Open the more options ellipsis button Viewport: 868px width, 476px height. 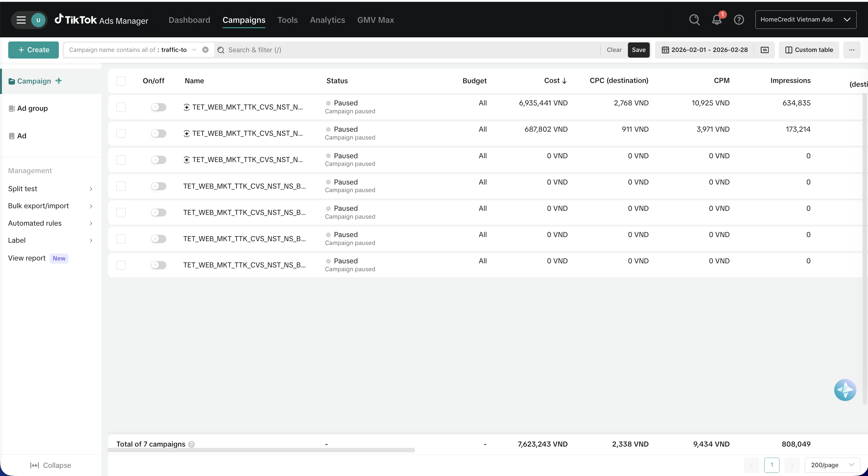[852, 50]
